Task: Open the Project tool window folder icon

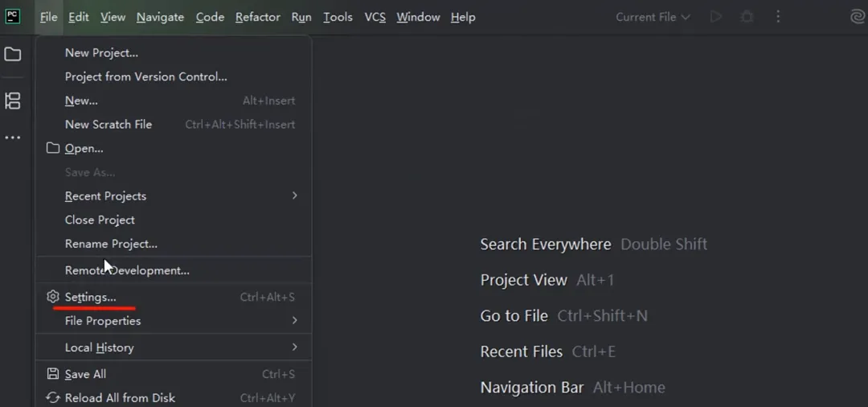Action: (x=13, y=55)
